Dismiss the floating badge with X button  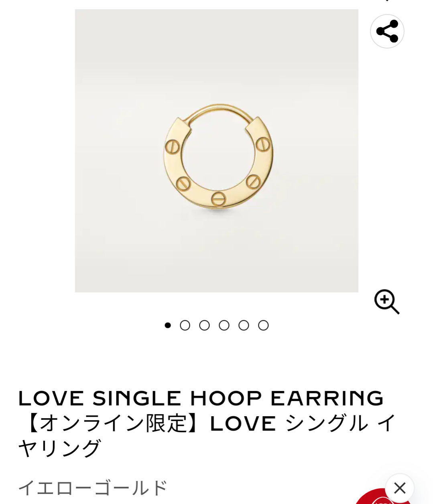[x=400, y=488]
